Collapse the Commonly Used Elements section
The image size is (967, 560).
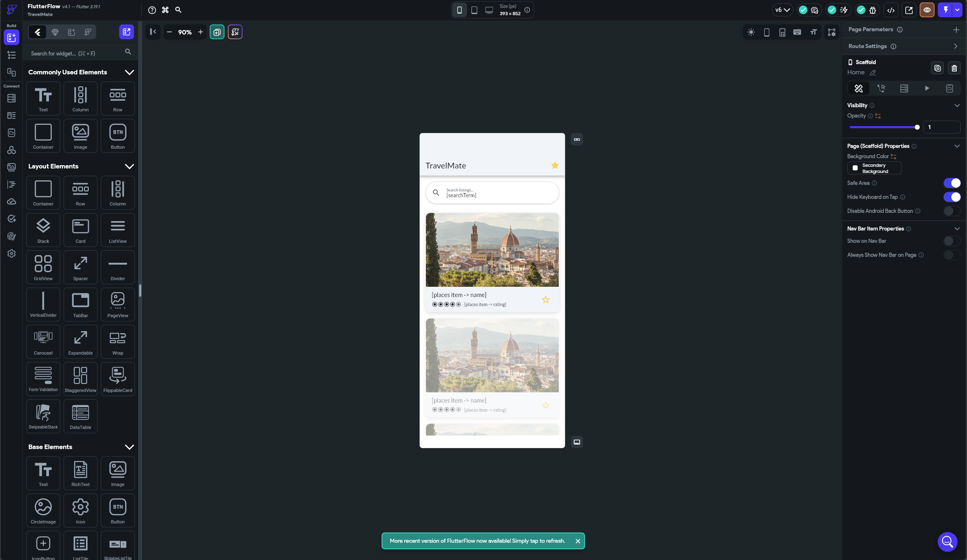point(130,72)
